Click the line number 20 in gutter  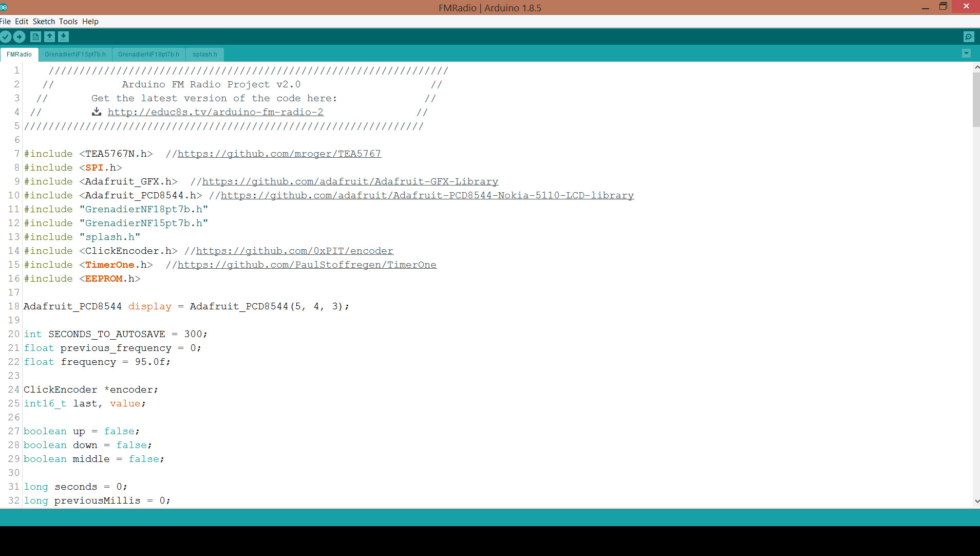coord(14,334)
